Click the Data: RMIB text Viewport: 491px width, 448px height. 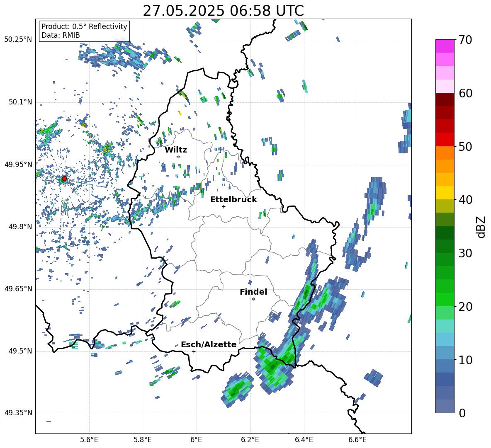pyautogui.click(x=61, y=35)
